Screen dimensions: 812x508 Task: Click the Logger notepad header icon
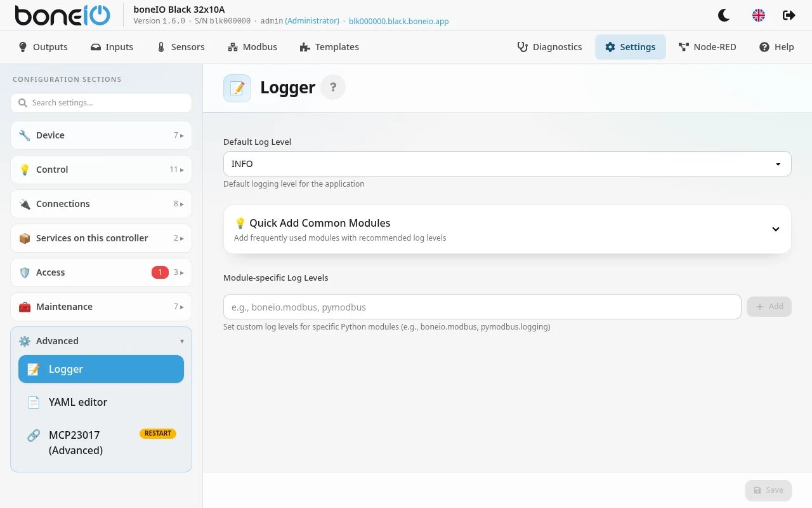237,88
